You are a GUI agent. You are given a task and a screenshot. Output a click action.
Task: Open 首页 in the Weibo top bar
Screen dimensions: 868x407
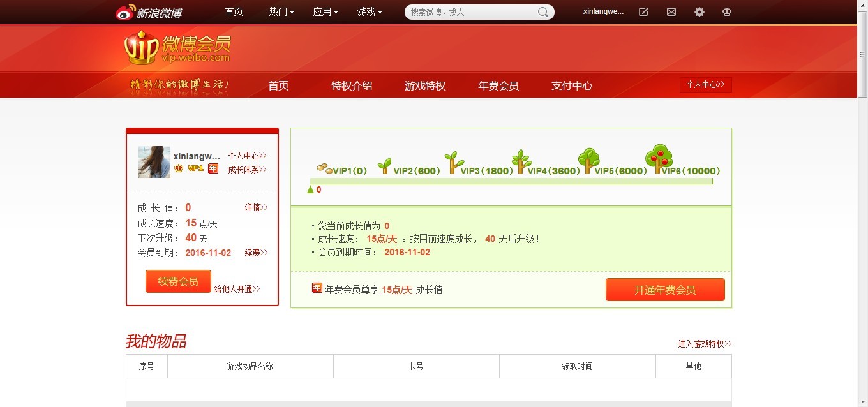pyautogui.click(x=234, y=12)
